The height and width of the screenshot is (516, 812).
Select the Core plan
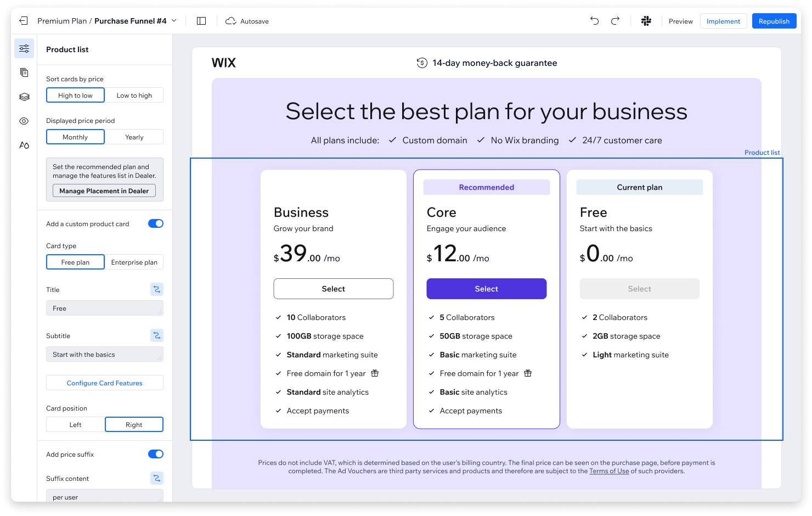tap(487, 289)
